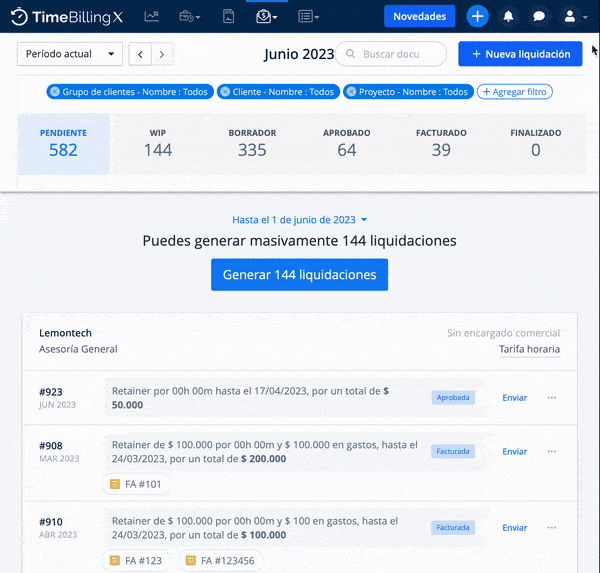Expand the Período actual dropdown
The image size is (600, 573).
coord(70,54)
